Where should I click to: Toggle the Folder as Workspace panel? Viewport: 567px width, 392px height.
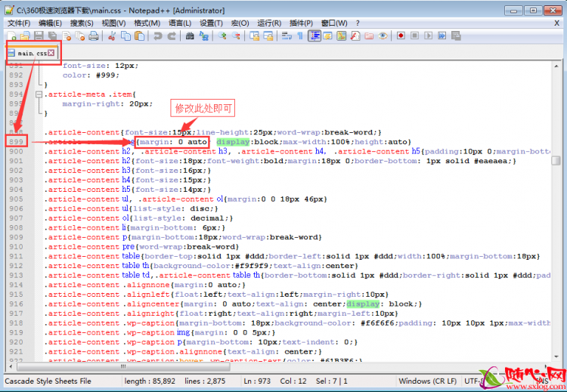pos(369,35)
